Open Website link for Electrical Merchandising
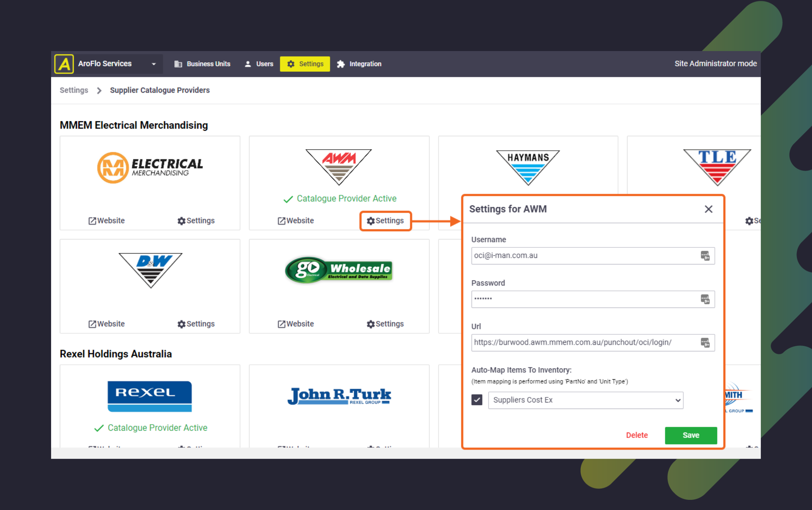The height and width of the screenshot is (510, 812). pos(107,221)
